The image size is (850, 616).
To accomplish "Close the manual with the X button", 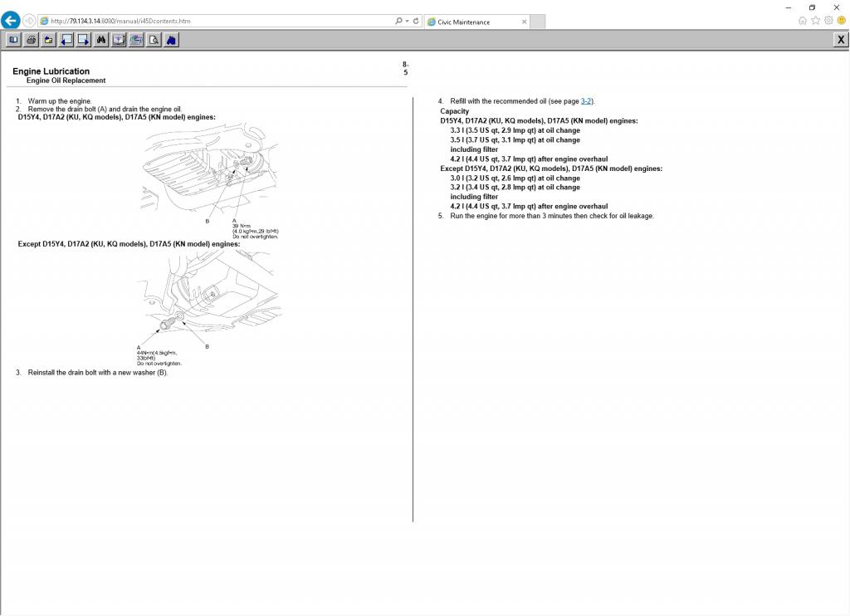I will point(841,40).
